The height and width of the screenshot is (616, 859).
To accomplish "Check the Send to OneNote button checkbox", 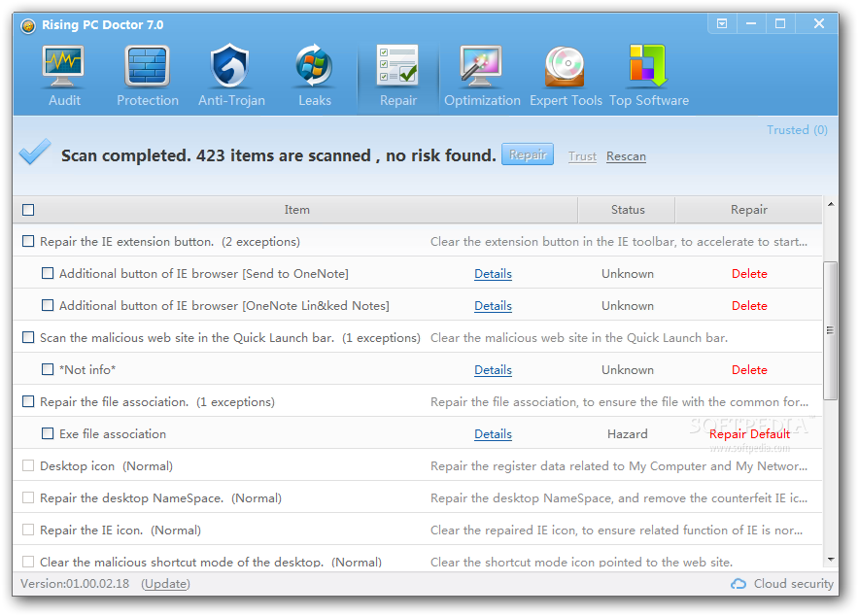I will 48,273.
